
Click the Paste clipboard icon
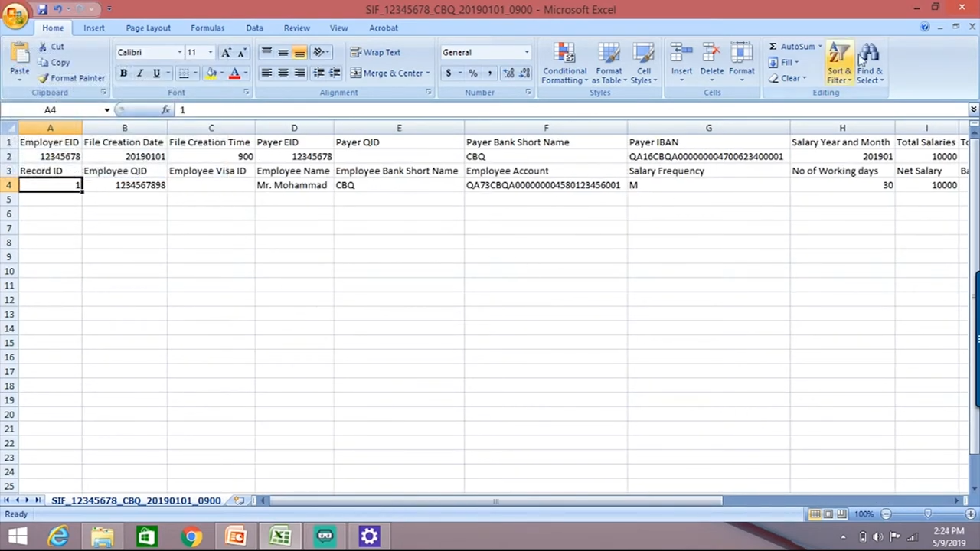[19, 54]
